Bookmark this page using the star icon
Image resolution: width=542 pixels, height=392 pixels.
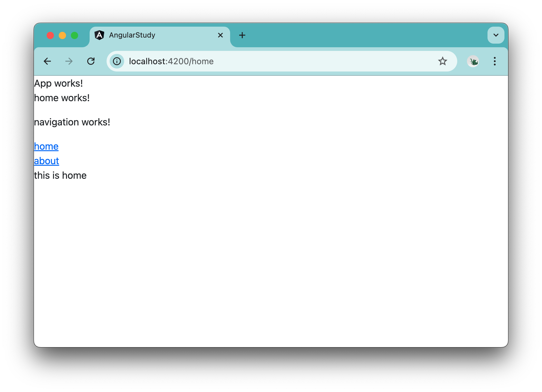pyautogui.click(x=443, y=61)
